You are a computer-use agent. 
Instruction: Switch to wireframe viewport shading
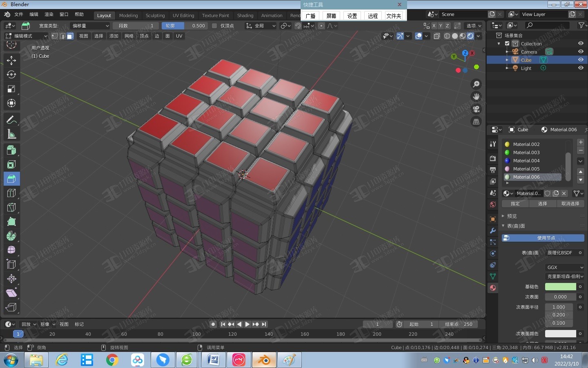(447, 36)
